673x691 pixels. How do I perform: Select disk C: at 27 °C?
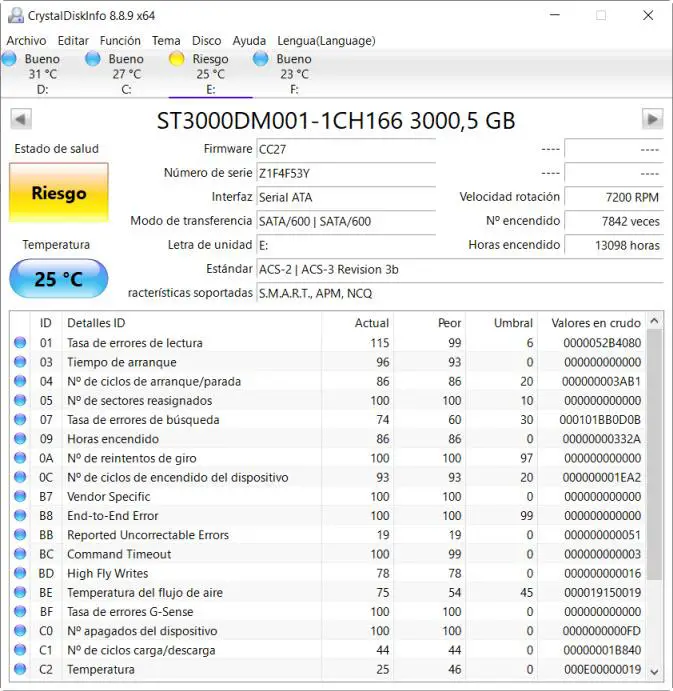pyautogui.click(x=126, y=74)
